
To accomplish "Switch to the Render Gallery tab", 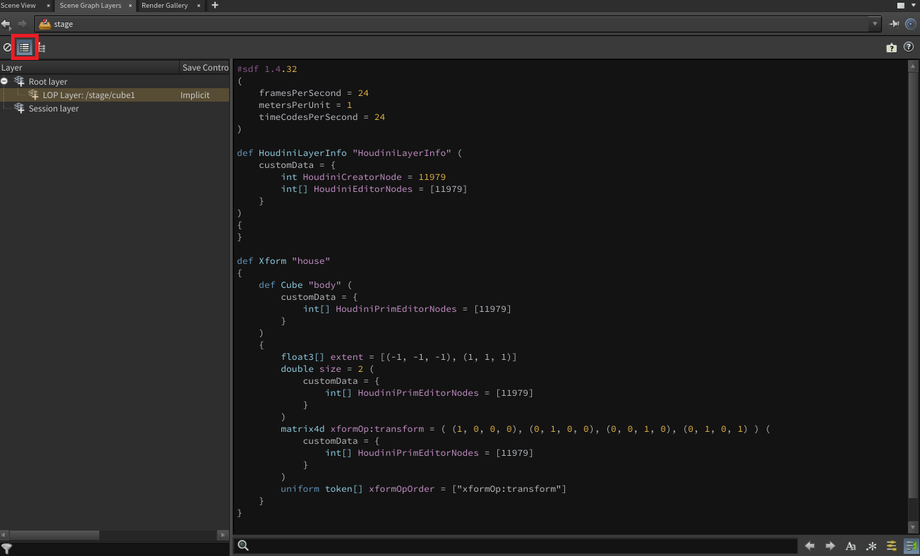I will [164, 6].
